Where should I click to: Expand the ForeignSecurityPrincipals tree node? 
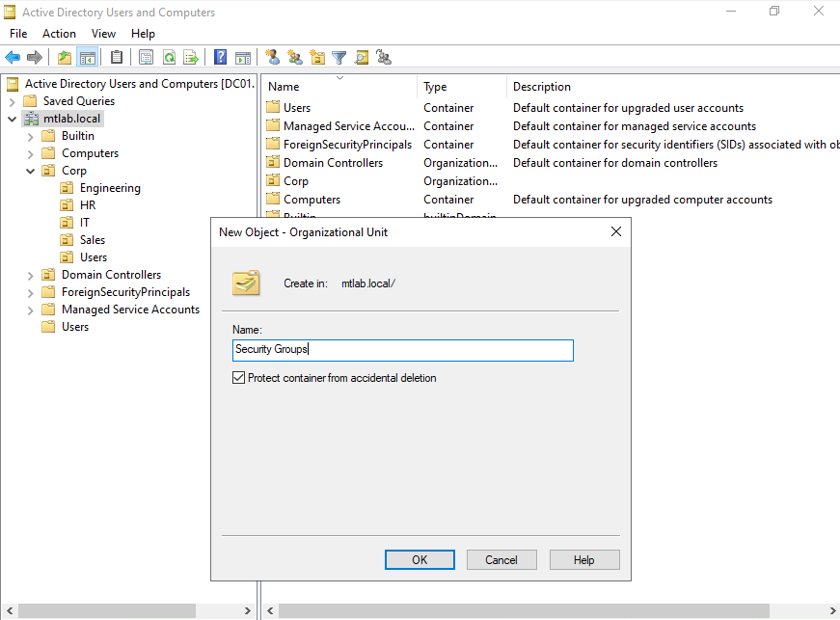click(31, 293)
